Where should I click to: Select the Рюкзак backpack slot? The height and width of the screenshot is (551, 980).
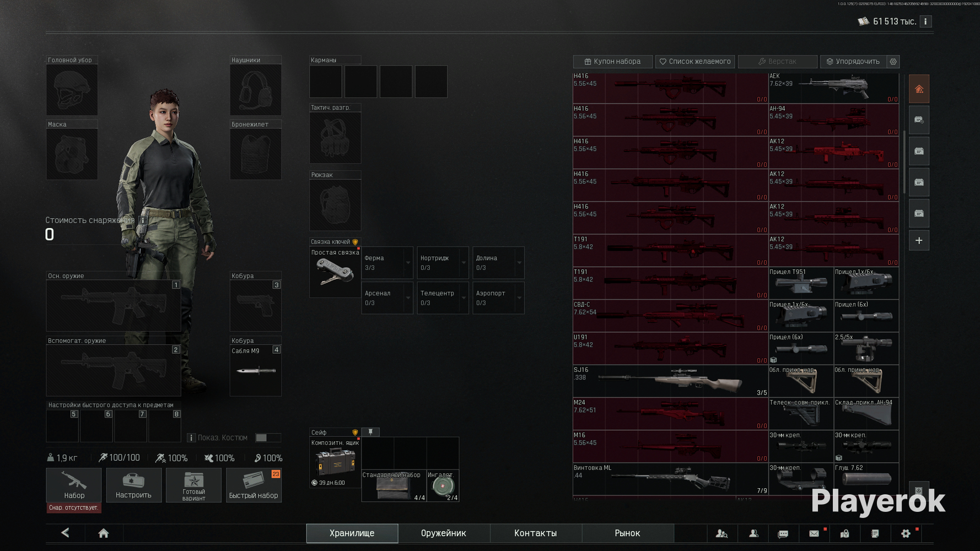tap(335, 205)
